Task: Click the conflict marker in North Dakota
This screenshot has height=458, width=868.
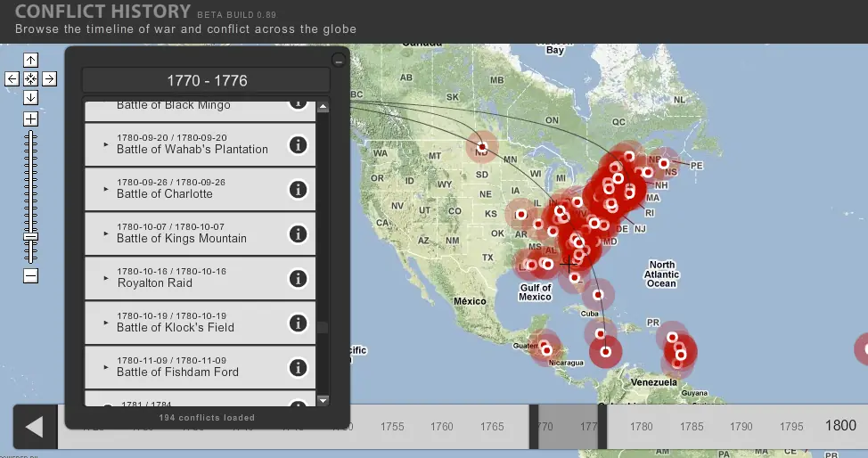Action: tap(481, 147)
